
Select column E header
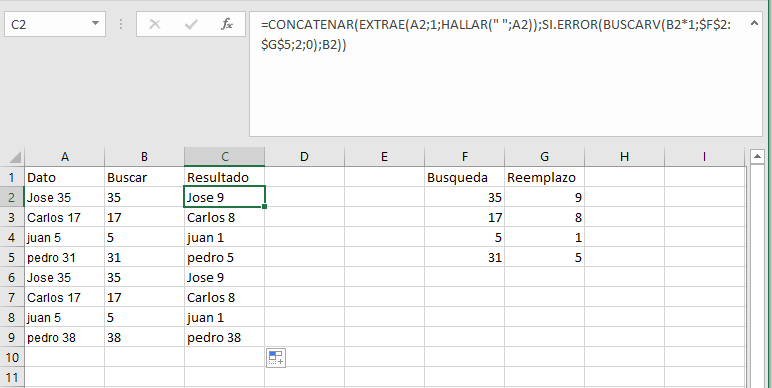pos(384,157)
